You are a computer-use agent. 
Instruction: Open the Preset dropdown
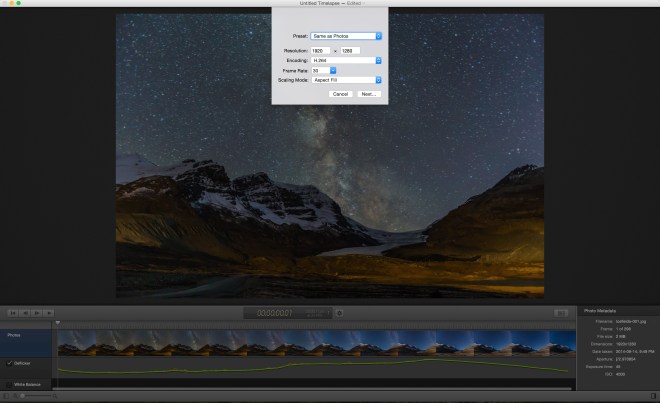(x=345, y=36)
